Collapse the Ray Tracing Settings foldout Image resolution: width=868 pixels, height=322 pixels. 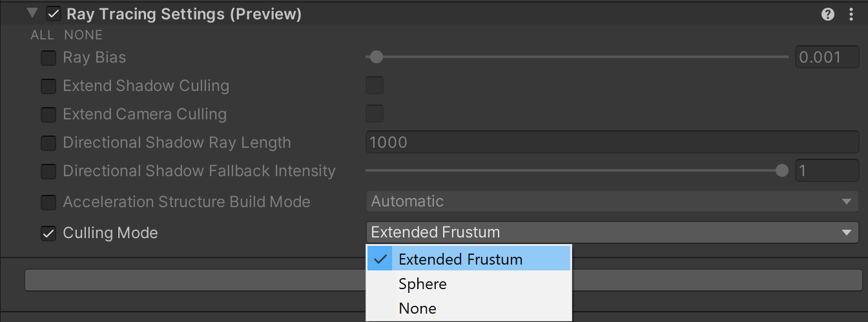[x=32, y=14]
